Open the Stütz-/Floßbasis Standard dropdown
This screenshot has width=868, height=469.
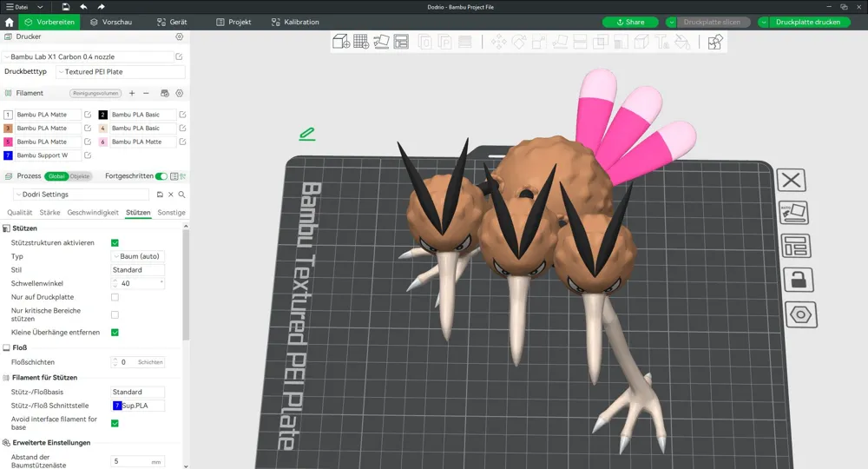pyautogui.click(x=138, y=392)
